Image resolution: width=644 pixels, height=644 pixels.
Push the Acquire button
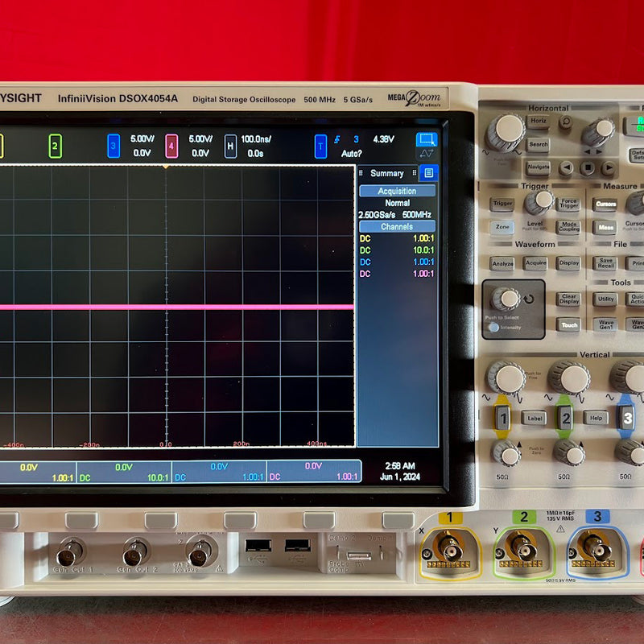[535, 263]
